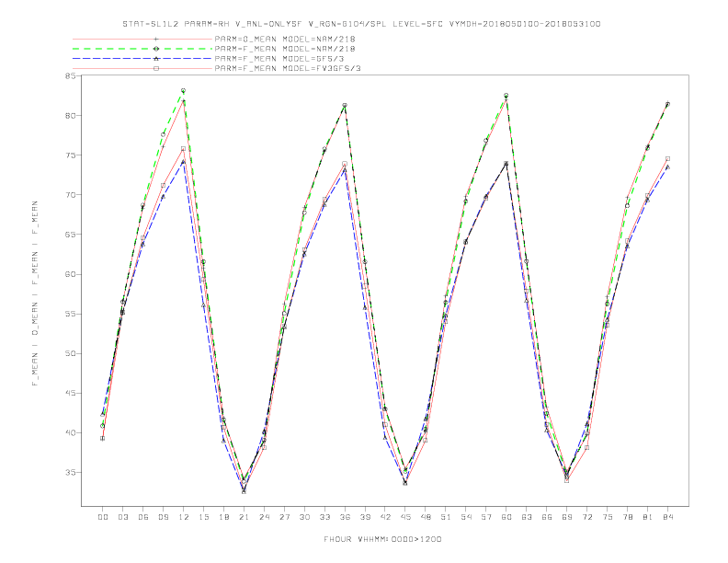Click the vertical y-axis label F_MEAN | O_MEAN | F_MEAN | F_MEAN
The width and height of the screenshot is (728, 563).
(x=35, y=293)
